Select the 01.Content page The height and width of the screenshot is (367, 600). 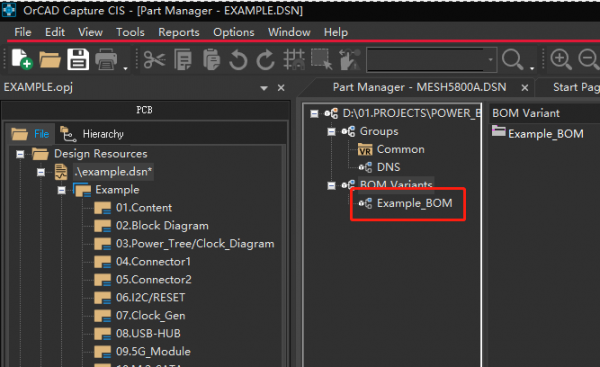pos(144,208)
